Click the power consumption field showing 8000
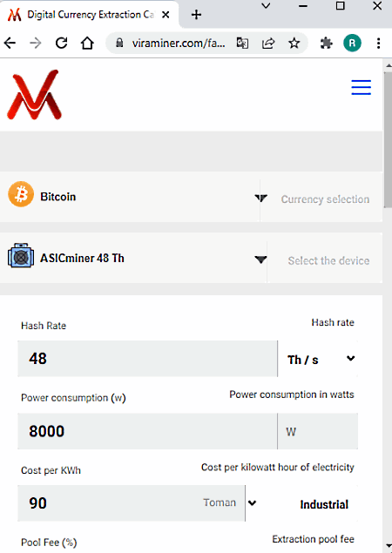392x553 pixels. click(x=147, y=431)
